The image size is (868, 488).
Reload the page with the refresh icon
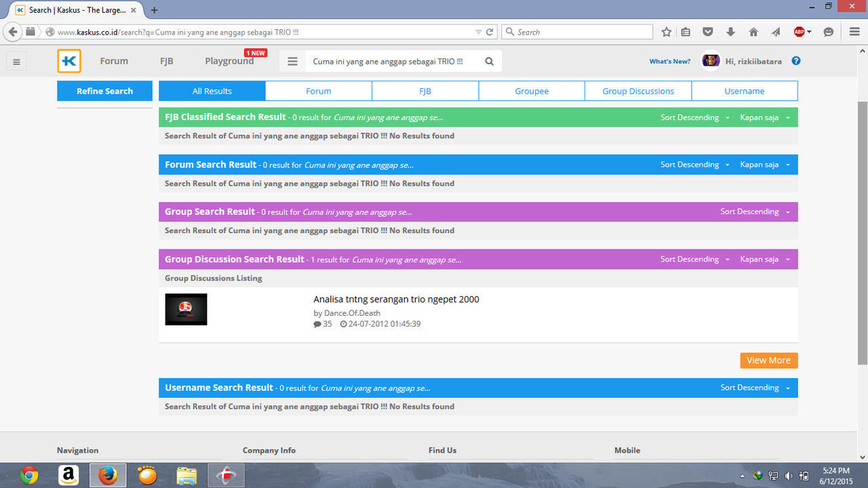click(x=490, y=32)
